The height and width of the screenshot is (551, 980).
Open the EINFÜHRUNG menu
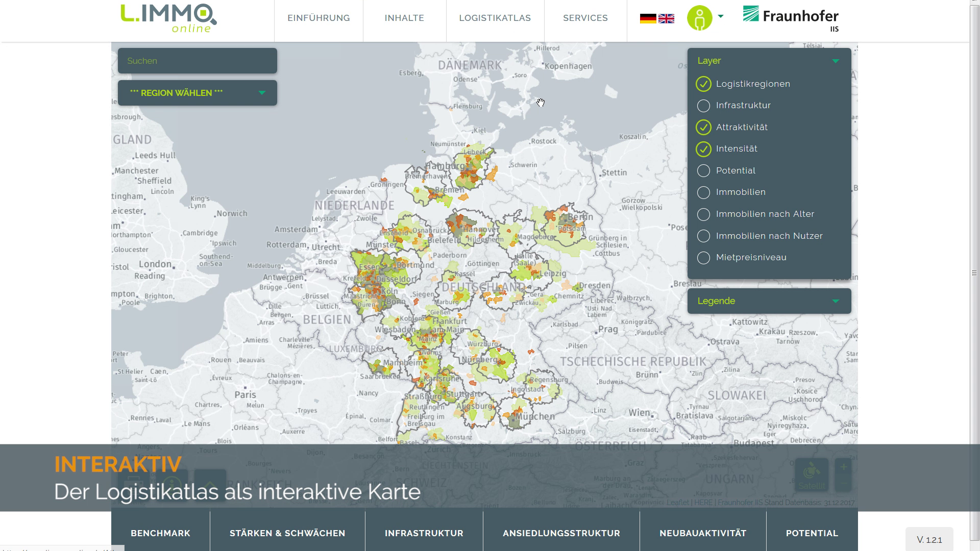(x=318, y=18)
